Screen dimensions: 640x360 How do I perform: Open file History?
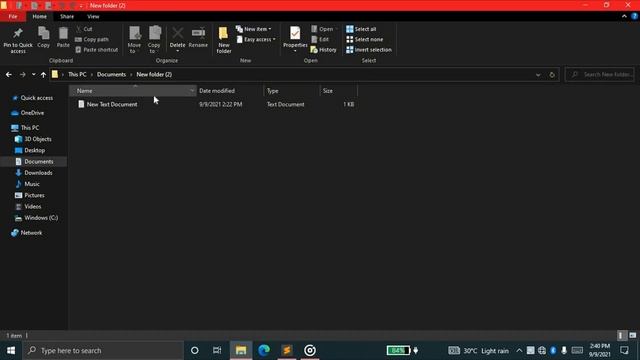(x=324, y=50)
